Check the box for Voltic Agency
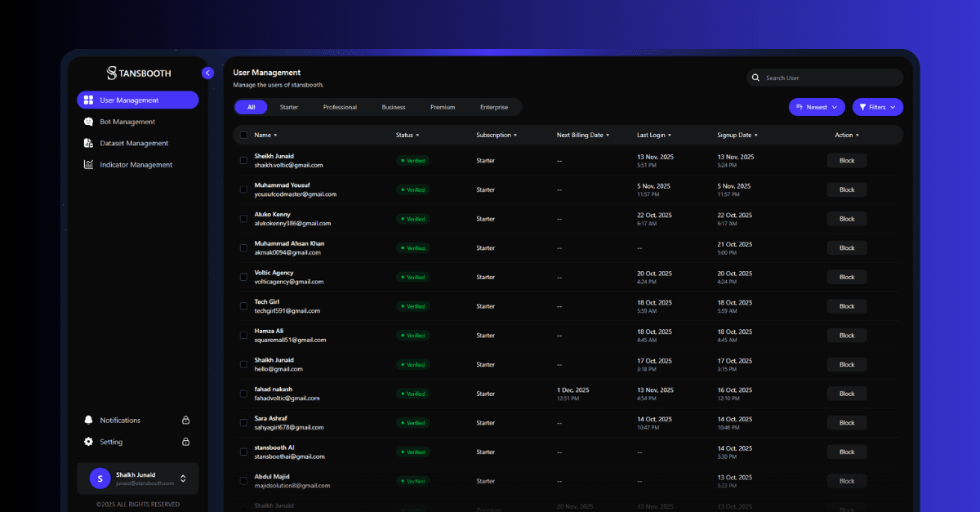Image resolution: width=980 pixels, height=512 pixels. [243, 277]
